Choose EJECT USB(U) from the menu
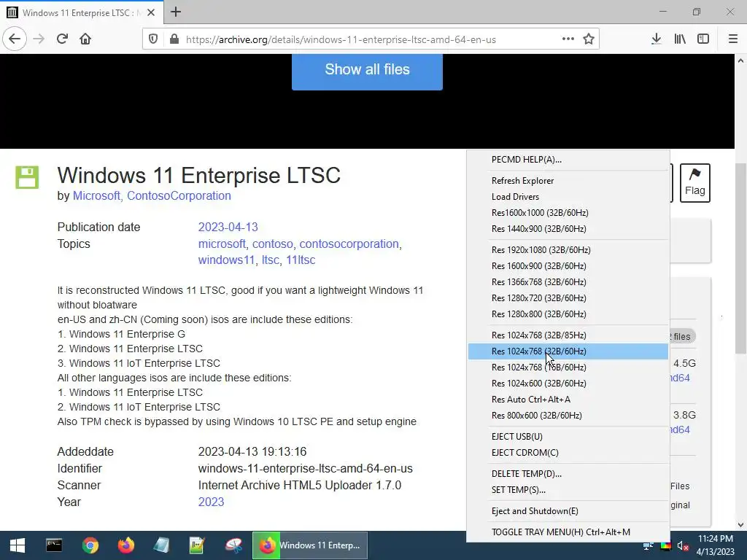 pos(568,437)
